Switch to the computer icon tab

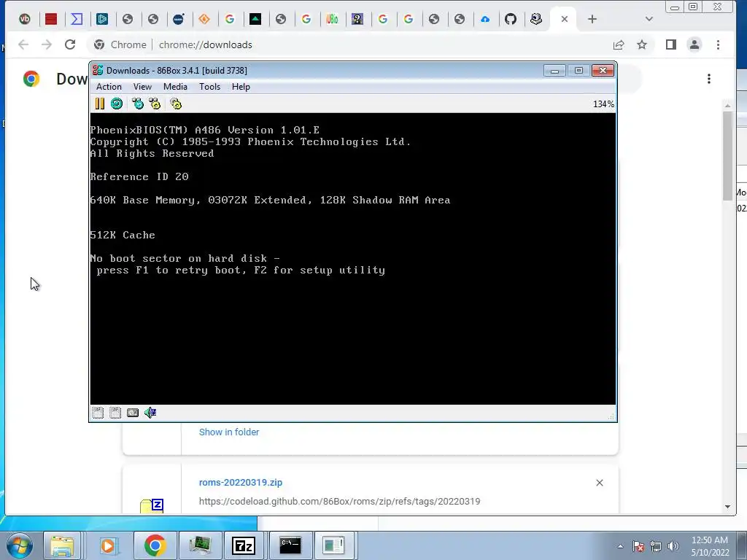[x=536, y=19]
